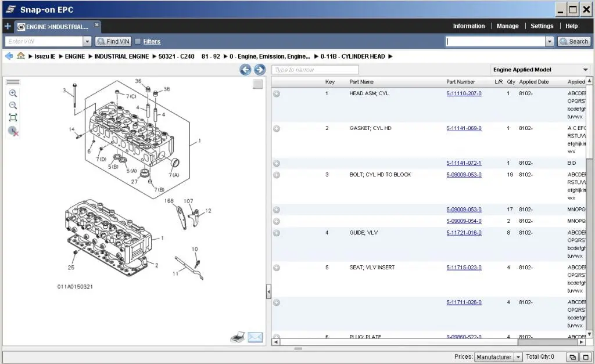This screenshot has width=595, height=364.
Task: Open part number 5-11711-026-0
Action: click(464, 302)
